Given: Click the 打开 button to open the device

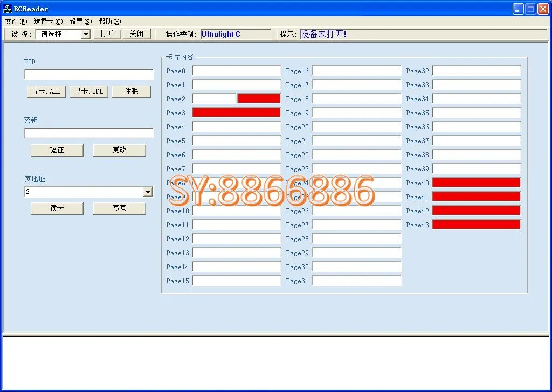Looking at the screenshot, I should tap(107, 34).
